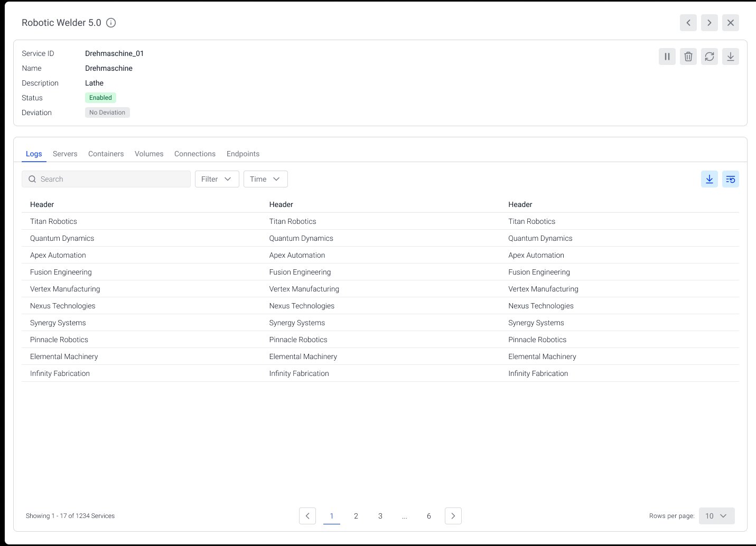Download logs using the blue download icon
756x546 pixels.
[709, 179]
